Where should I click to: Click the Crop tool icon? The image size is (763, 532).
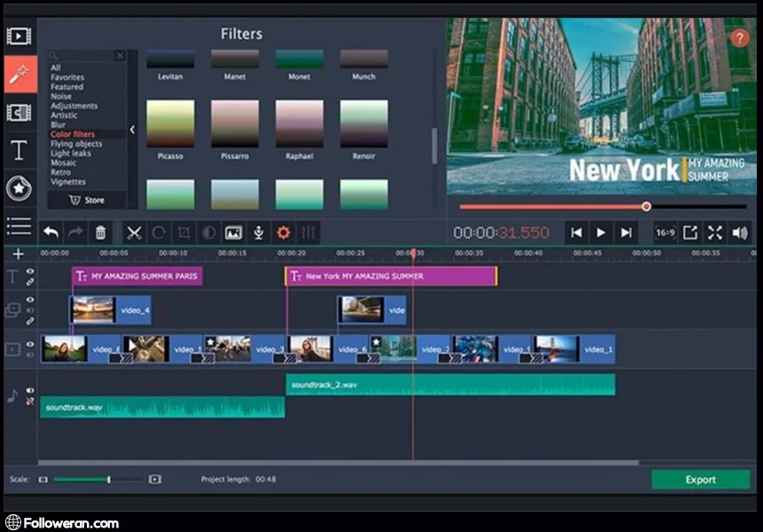pos(184,232)
